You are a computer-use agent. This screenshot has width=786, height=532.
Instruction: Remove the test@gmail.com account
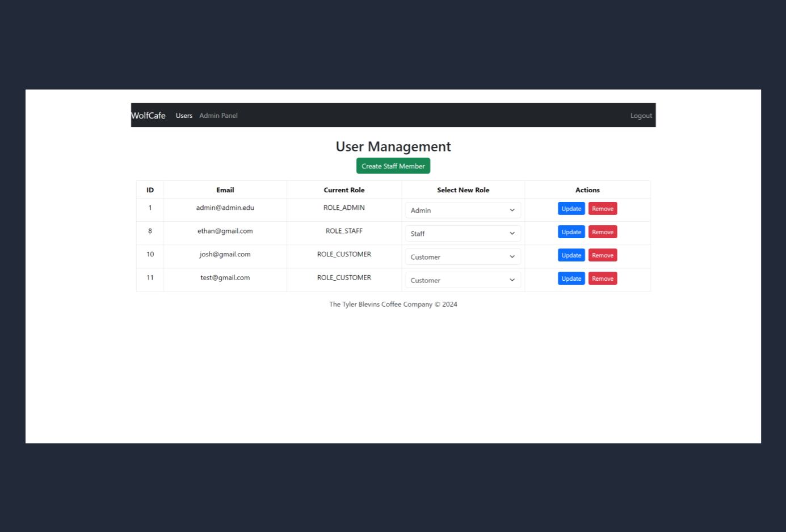tap(602, 278)
